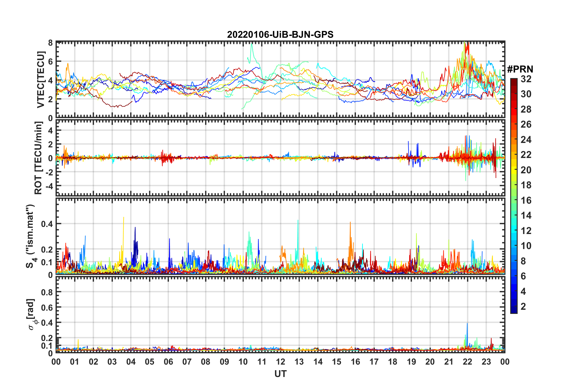Click x-axis hour label 01

(x=75, y=362)
